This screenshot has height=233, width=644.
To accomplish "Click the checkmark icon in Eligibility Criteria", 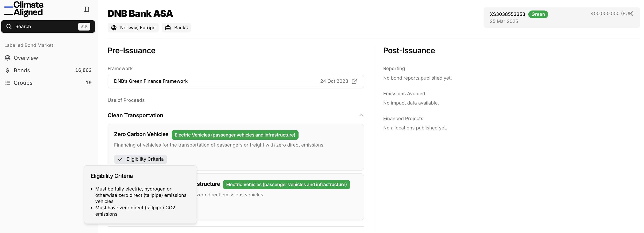I will pos(121,159).
